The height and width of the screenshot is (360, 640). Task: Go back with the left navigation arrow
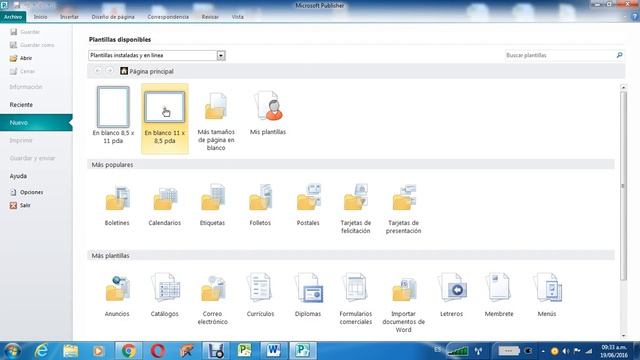coord(98,71)
